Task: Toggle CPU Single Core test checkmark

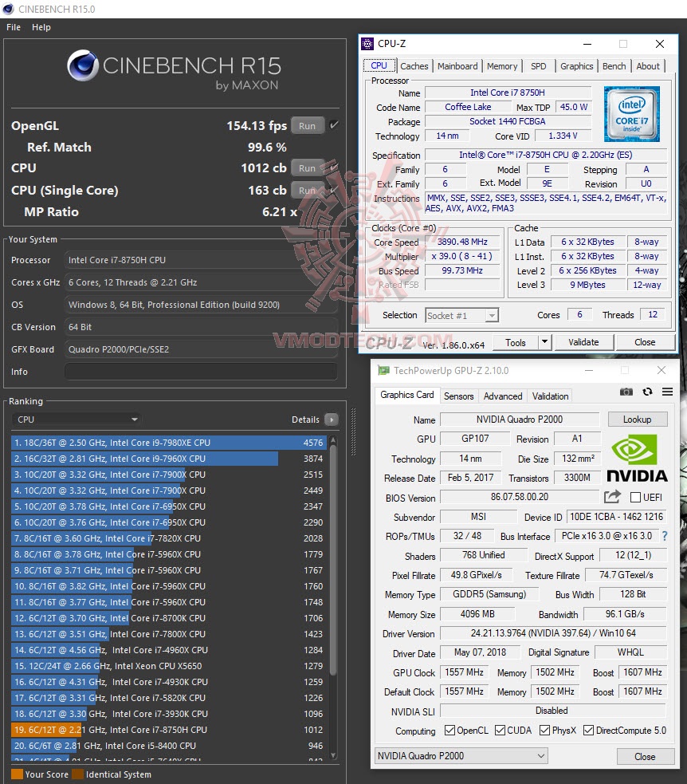Action: tap(334, 190)
